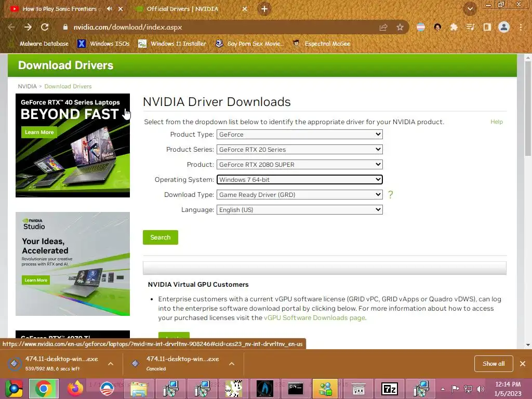The width and height of the screenshot is (532, 399).
Task: Click Learn More on NVIDIA Studio ad
Action: pos(36,280)
